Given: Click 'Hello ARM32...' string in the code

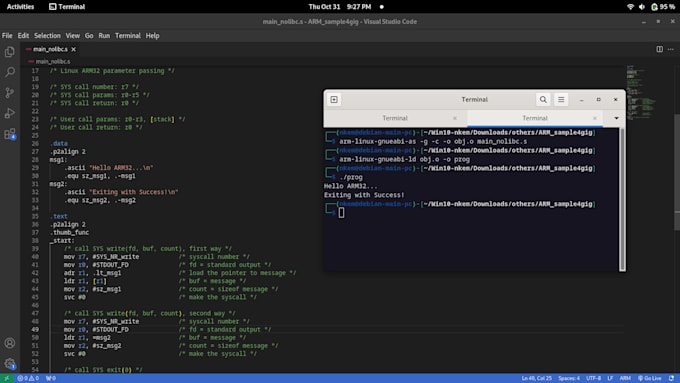Looking at the screenshot, I should coord(121,168).
